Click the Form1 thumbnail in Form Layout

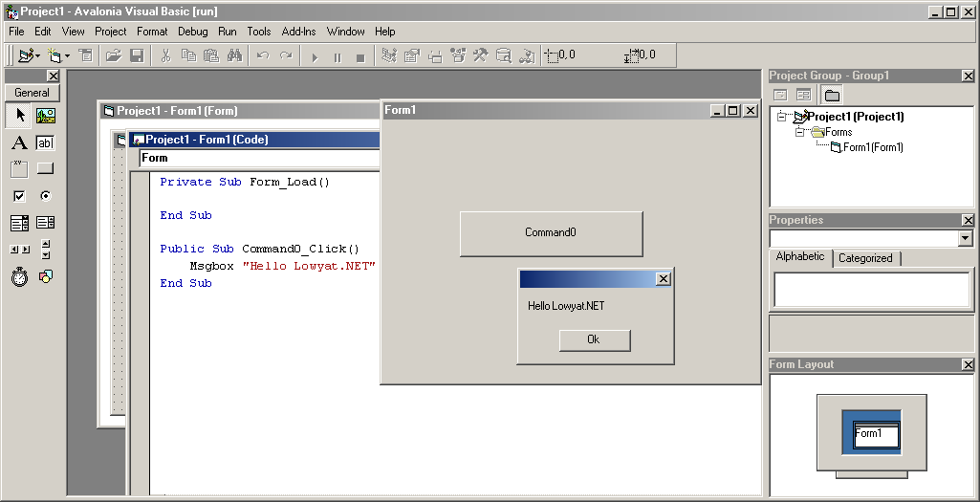(x=877, y=435)
